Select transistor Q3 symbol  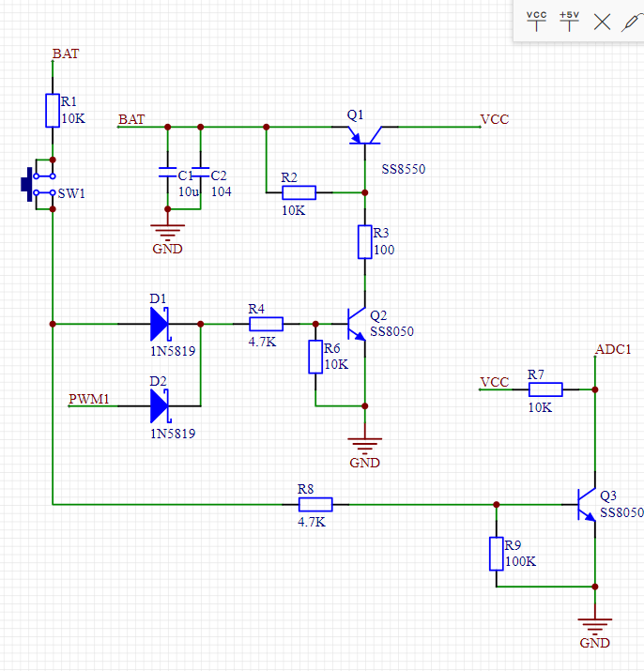tap(587, 505)
